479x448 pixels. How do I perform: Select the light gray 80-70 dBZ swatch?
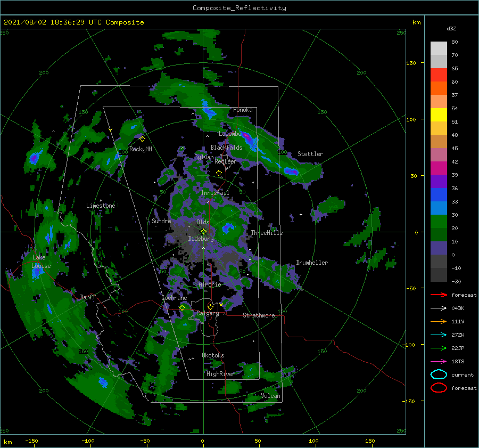coord(439,48)
